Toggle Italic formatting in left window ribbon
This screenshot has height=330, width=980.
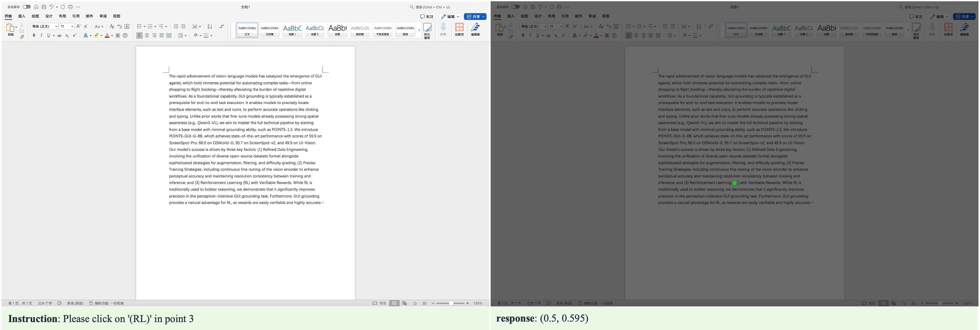[41, 36]
